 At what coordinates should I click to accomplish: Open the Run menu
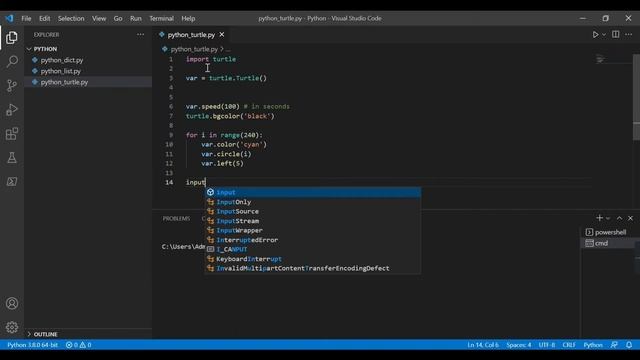[136, 18]
